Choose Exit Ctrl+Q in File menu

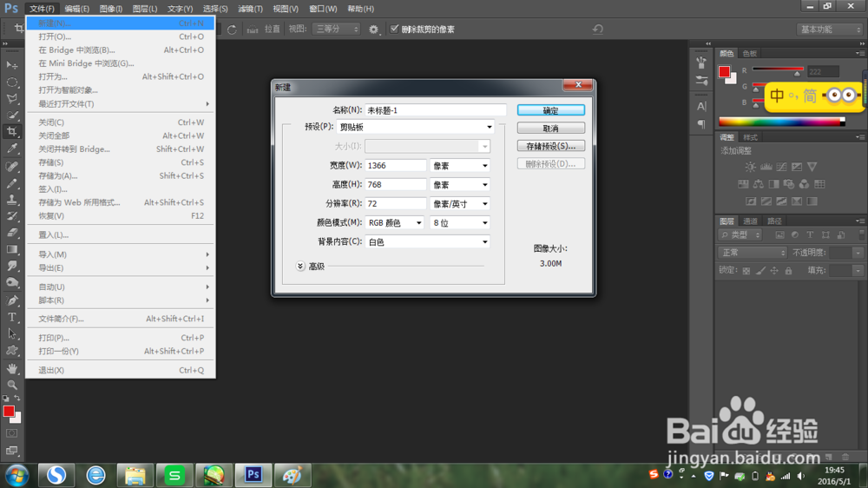[121, 370]
